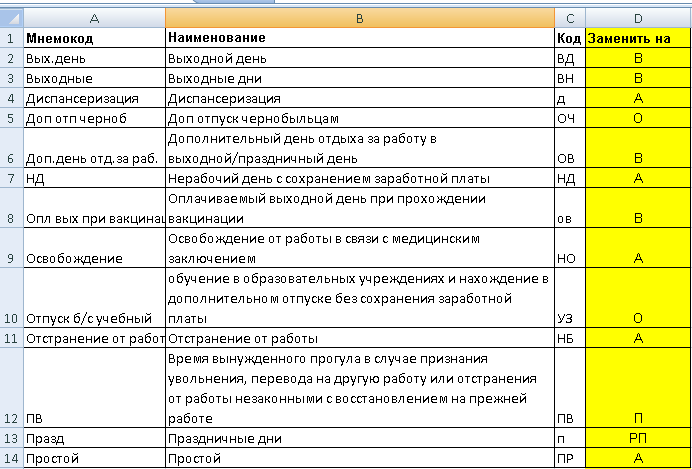Click the 'Наименование' header cell
Viewport: 692px width, 469px height.
coord(360,38)
